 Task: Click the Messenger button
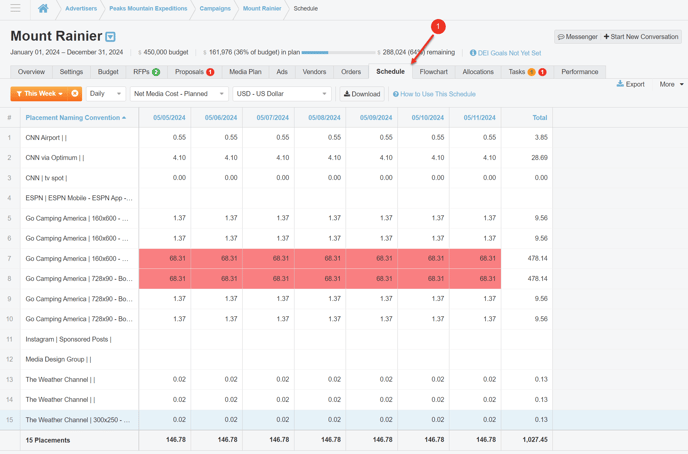point(577,37)
